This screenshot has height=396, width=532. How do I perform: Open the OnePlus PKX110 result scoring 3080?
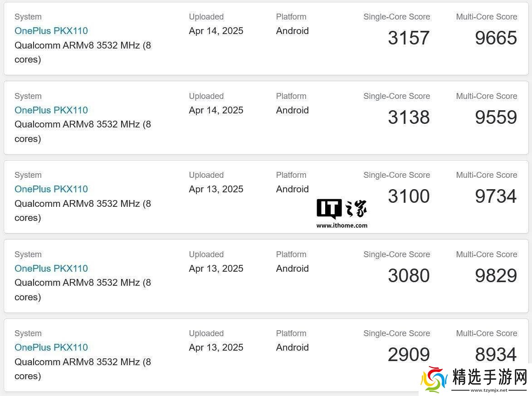[51, 269]
